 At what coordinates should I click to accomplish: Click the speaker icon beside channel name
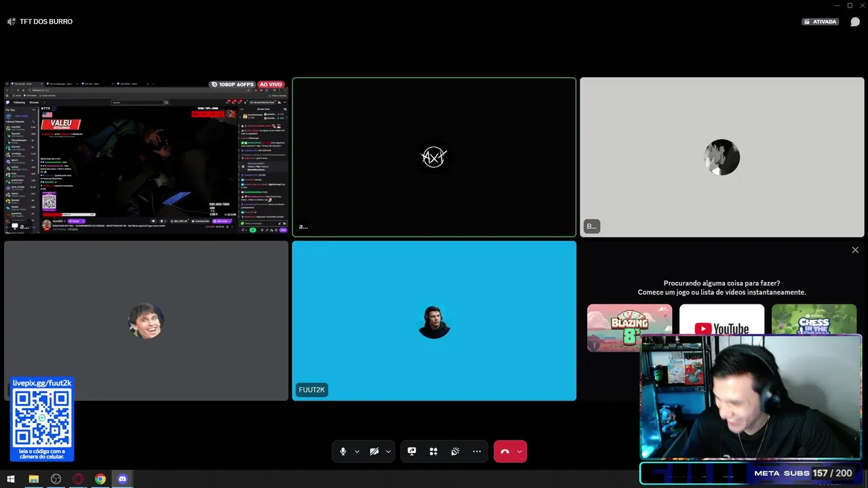(x=12, y=22)
